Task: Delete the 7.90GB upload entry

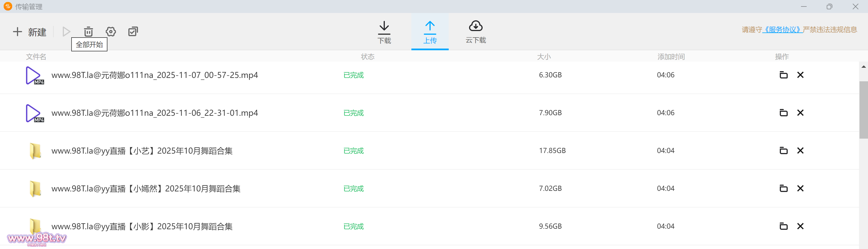Action: point(800,113)
